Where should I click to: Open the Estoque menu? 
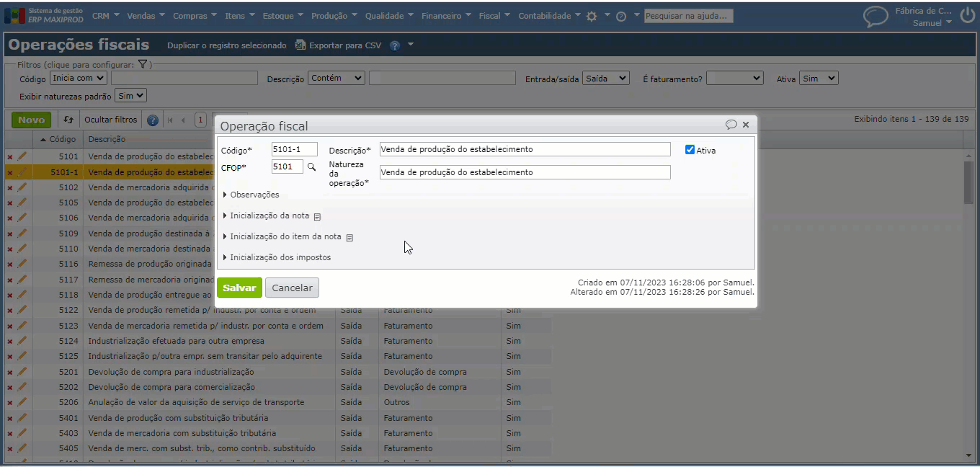[x=282, y=16]
